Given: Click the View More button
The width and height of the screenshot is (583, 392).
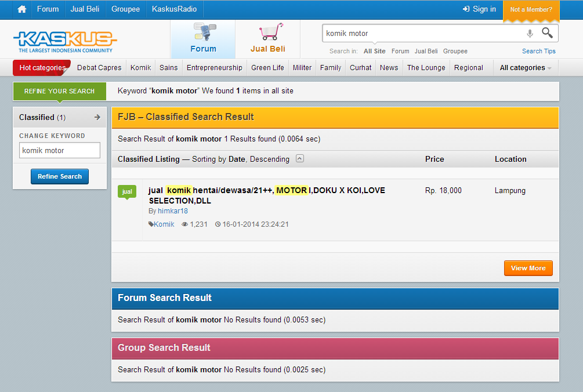Looking at the screenshot, I should [x=528, y=268].
